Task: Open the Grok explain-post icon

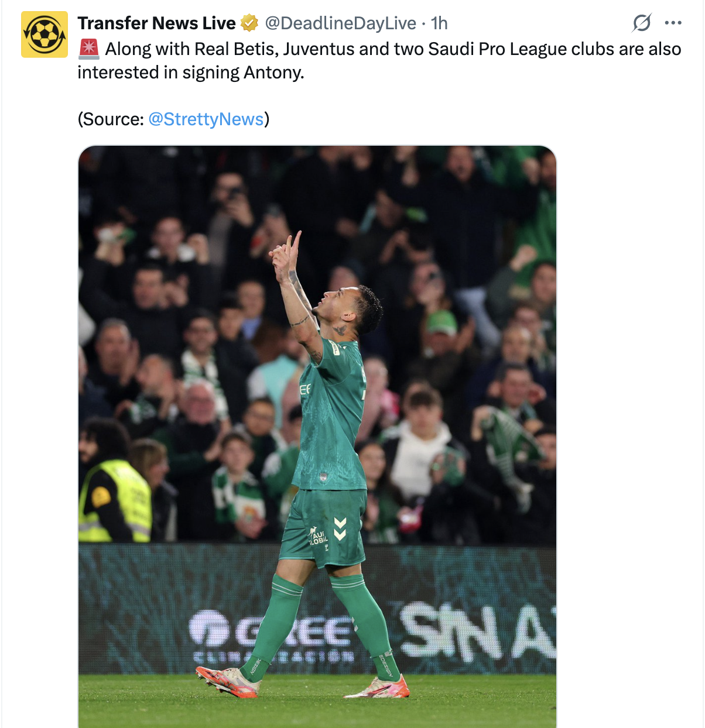Action: [642, 23]
